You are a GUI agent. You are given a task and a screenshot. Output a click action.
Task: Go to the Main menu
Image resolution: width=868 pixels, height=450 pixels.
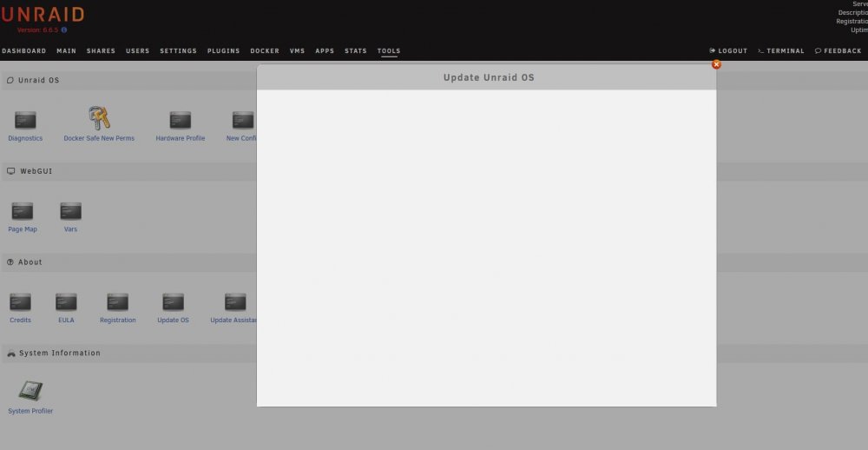pos(67,51)
